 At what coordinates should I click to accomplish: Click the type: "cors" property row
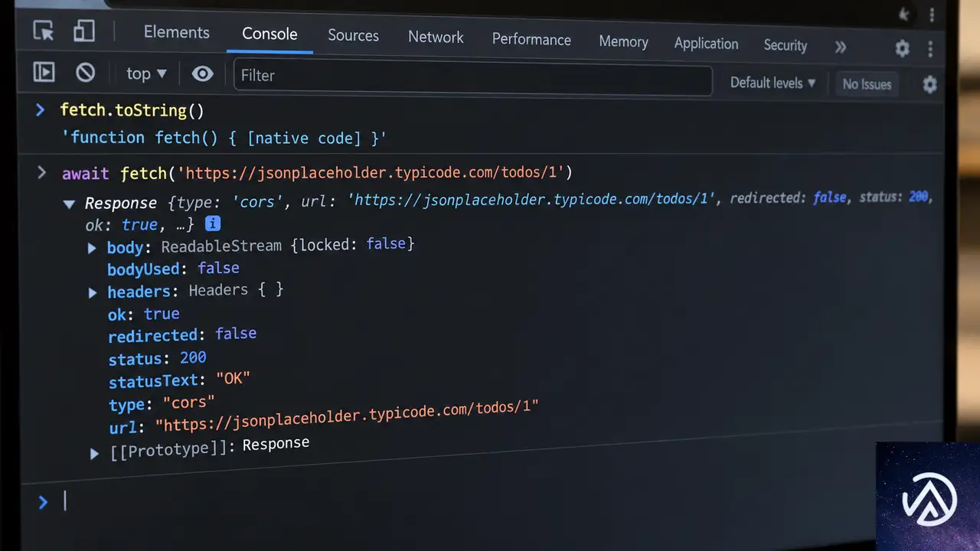pos(162,403)
